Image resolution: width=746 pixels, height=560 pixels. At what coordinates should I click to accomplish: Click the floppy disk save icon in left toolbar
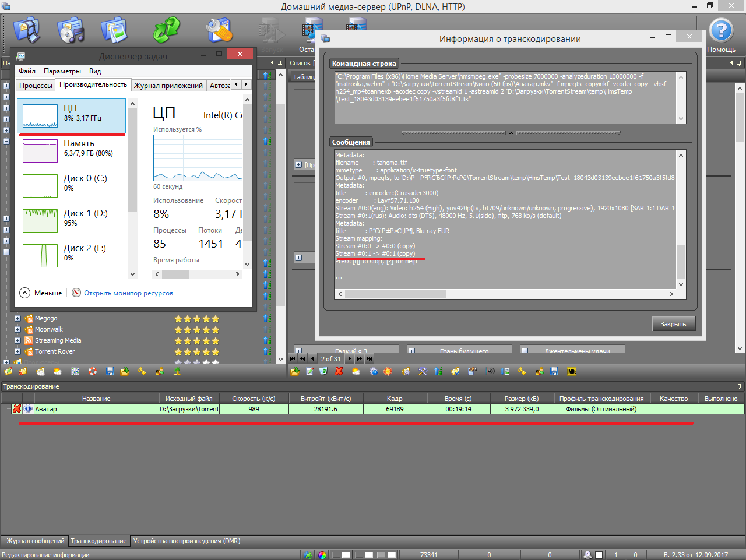[x=110, y=371]
